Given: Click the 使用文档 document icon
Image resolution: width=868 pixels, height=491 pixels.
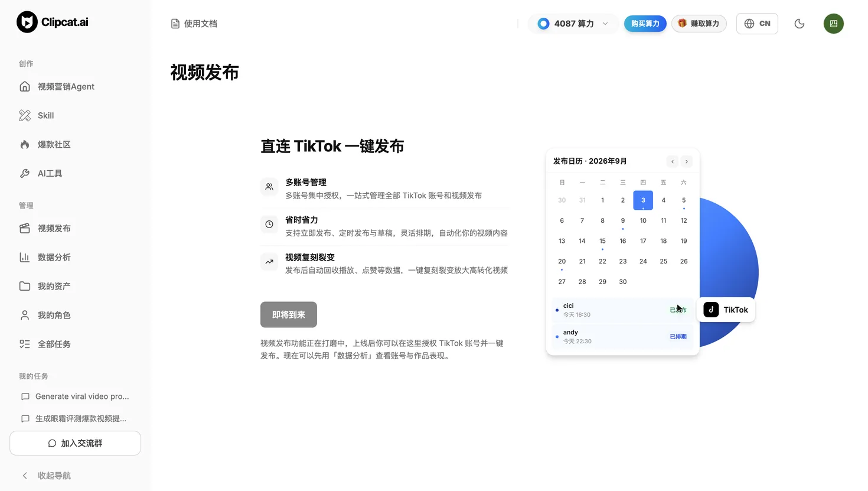Looking at the screenshot, I should click(x=175, y=24).
